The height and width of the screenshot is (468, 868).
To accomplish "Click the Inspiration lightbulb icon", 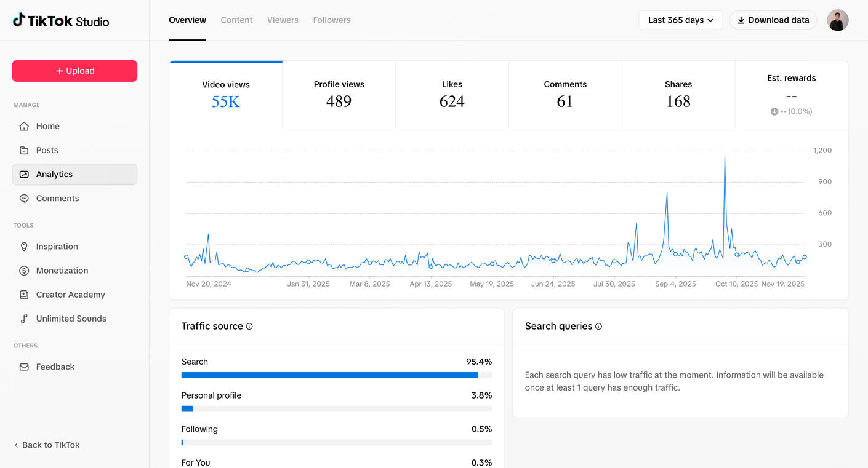I will 24,247.
